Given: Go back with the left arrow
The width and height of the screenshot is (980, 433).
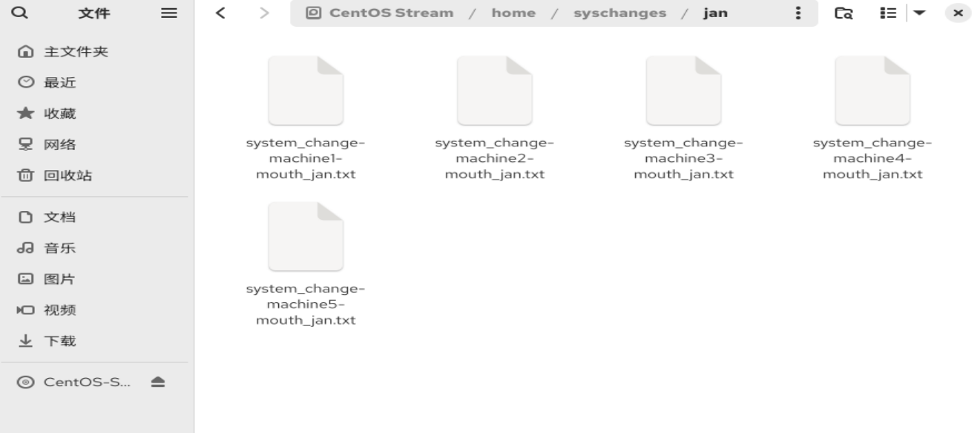Looking at the screenshot, I should (220, 13).
